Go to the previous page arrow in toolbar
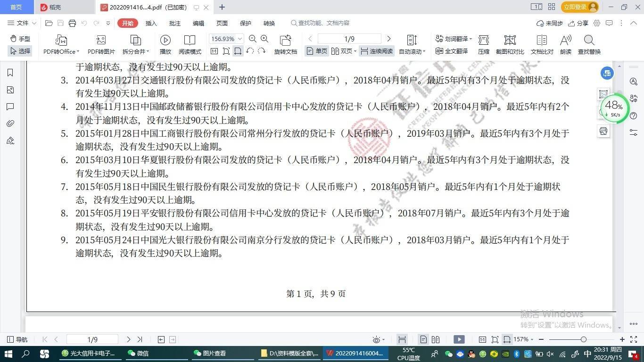Image resolution: width=644 pixels, height=362 pixels. [x=310, y=39]
